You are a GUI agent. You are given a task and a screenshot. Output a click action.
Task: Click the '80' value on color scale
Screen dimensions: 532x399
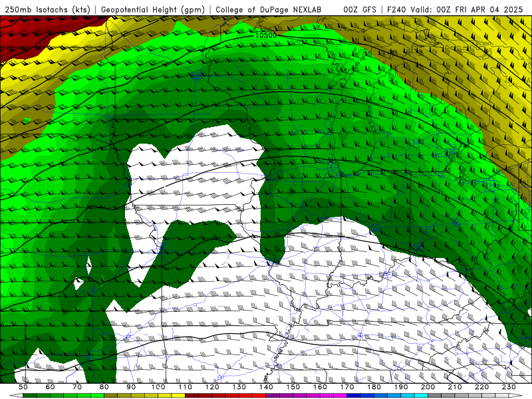tap(104, 387)
